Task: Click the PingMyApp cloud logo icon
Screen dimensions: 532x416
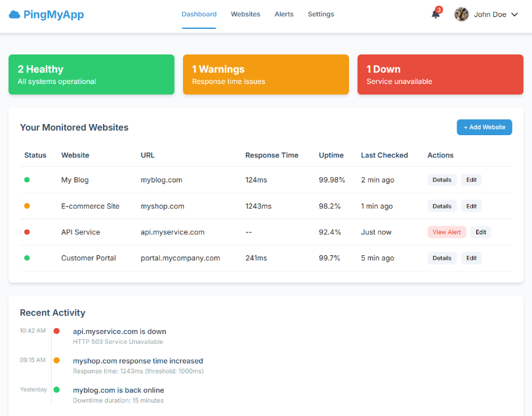Action: pos(14,14)
